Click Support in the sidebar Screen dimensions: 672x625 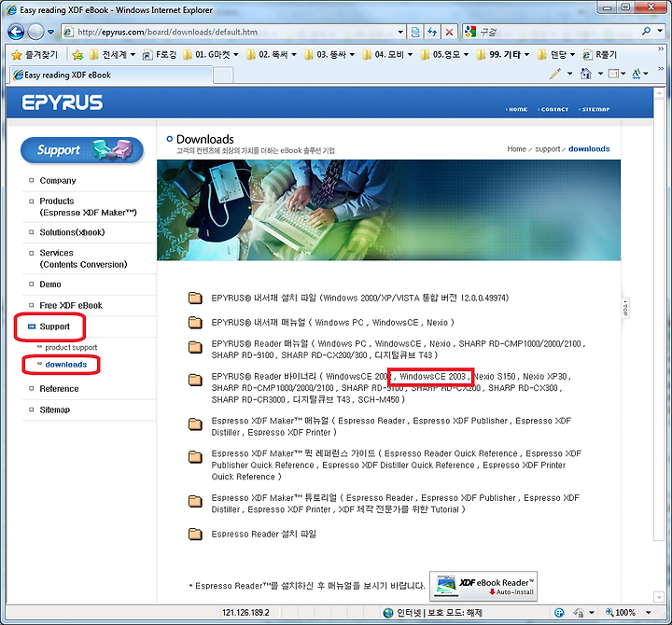54,326
